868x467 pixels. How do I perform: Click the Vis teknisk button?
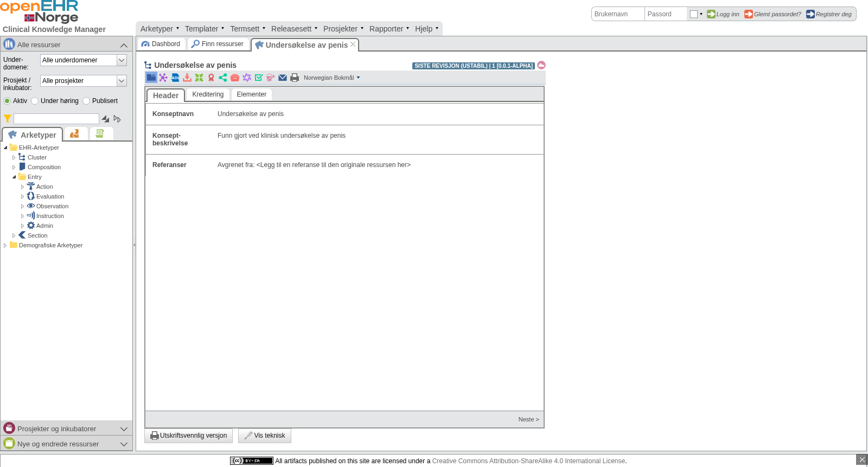pos(265,436)
